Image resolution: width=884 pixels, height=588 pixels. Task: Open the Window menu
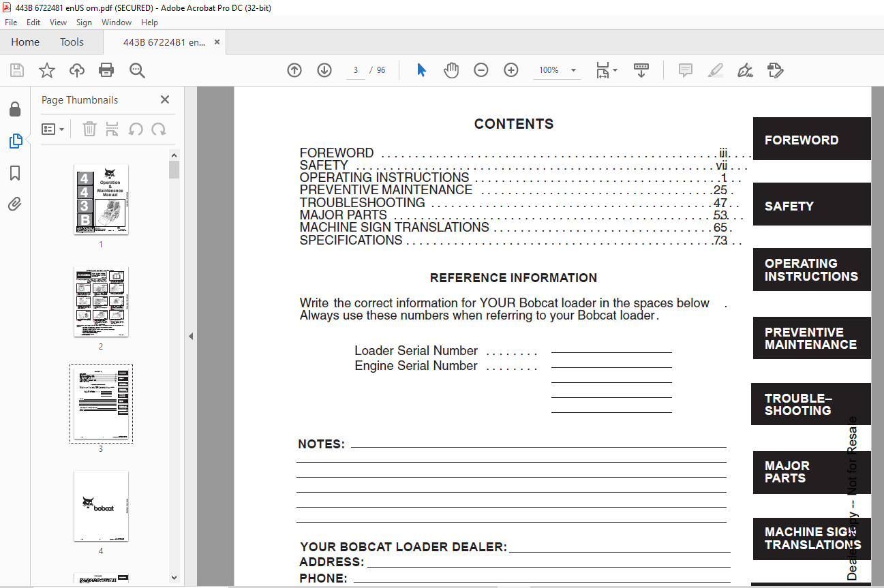click(x=117, y=22)
